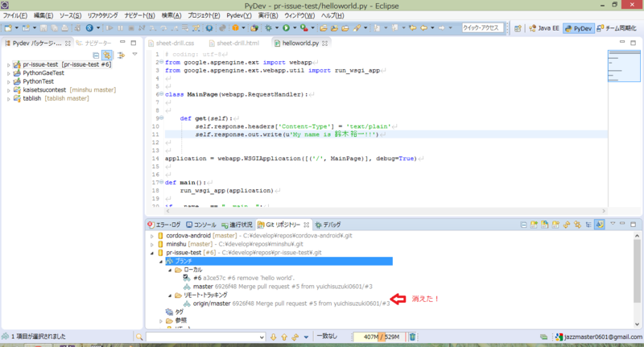Collapse the リモート・トラッキング folder

point(170,295)
